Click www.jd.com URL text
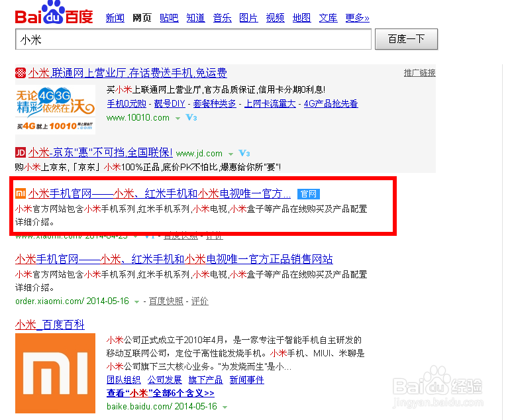The image size is (512, 420). coord(199,153)
